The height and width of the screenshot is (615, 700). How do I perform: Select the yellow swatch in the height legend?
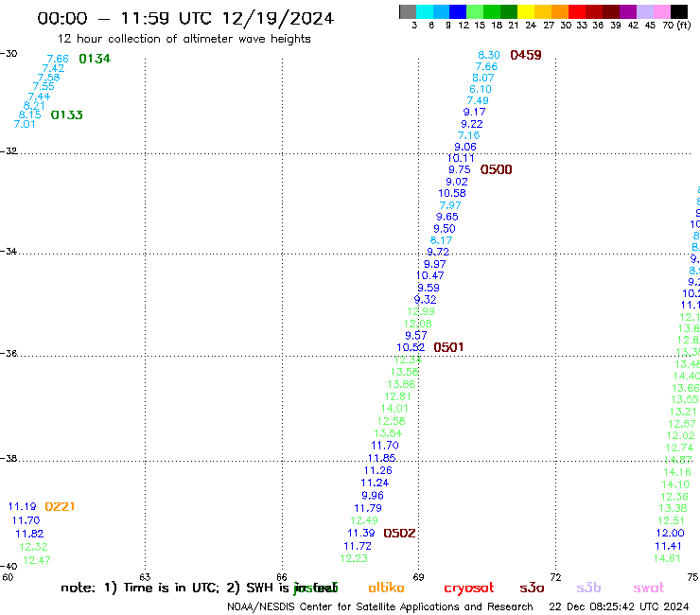(526, 11)
